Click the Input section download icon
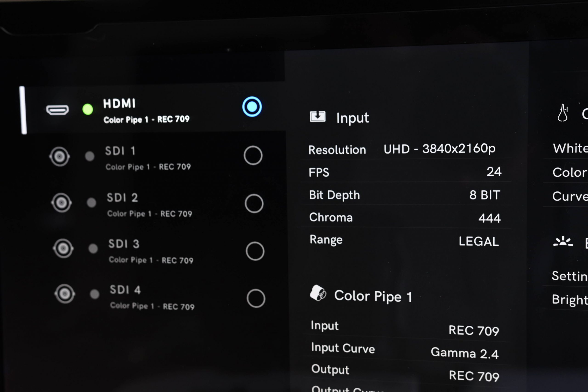The width and height of the screenshot is (588, 392). 317,116
